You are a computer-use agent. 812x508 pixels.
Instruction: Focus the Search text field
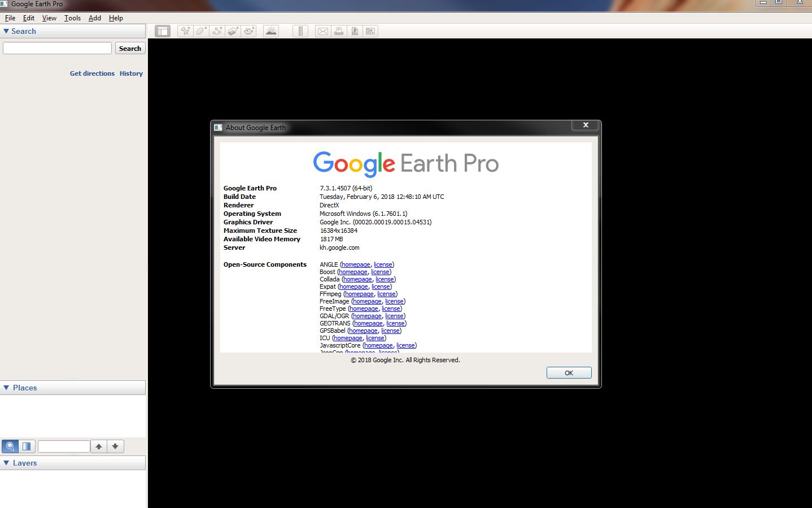(x=57, y=48)
